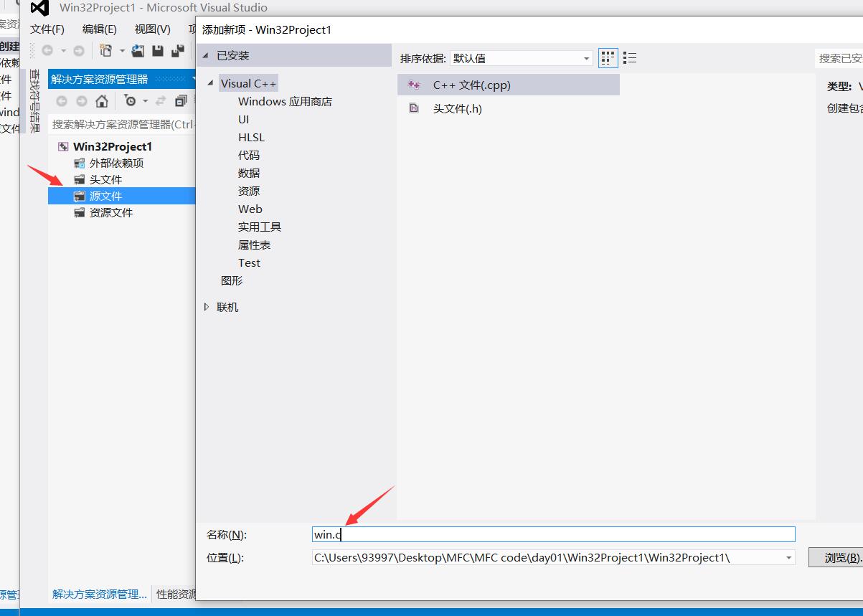Click the Collapse All icon in Solution Explorer

(x=181, y=102)
